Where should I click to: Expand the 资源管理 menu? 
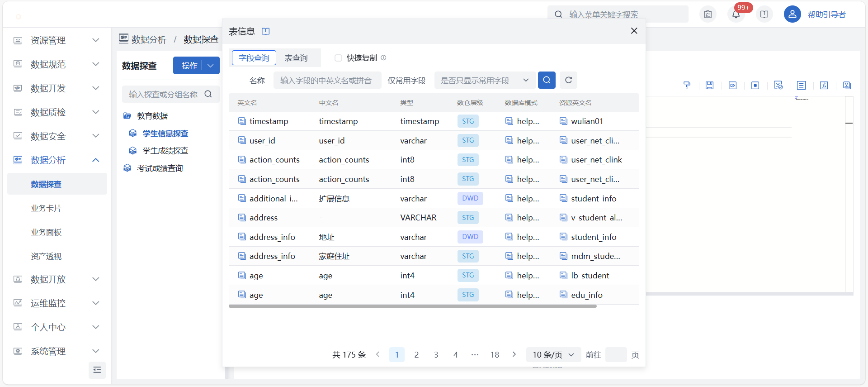tap(57, 40)
